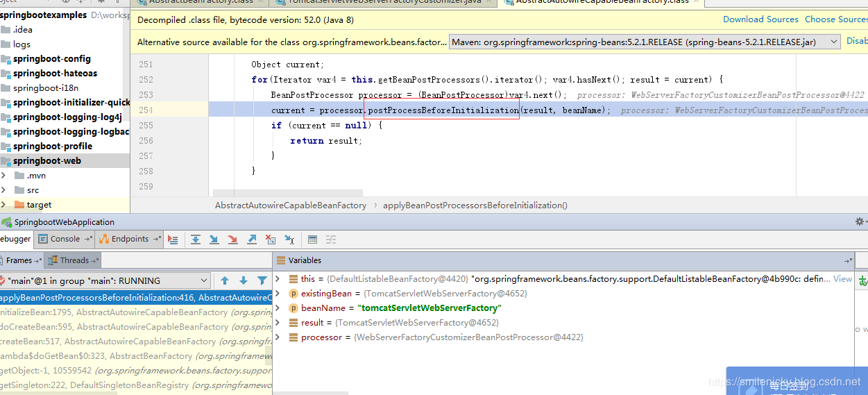Click the Step Out debugger icon
Screen dimensions: 868x395
point(252,239)
